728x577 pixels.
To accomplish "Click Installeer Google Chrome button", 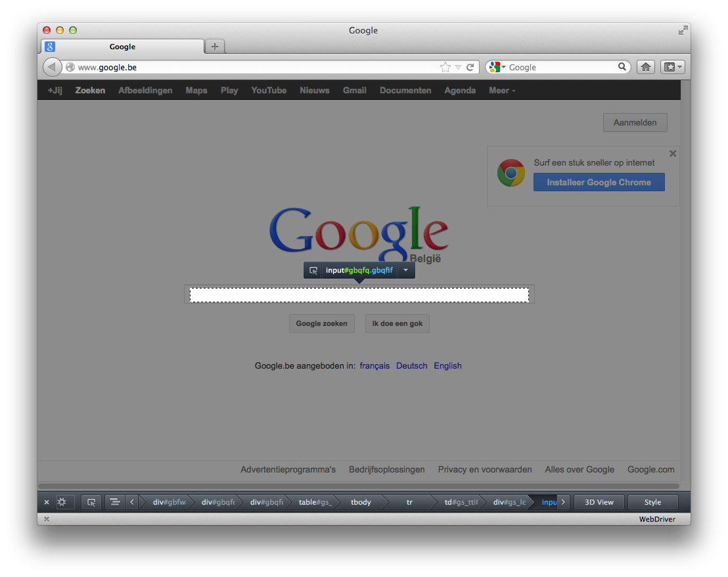I will pos(599,183).
